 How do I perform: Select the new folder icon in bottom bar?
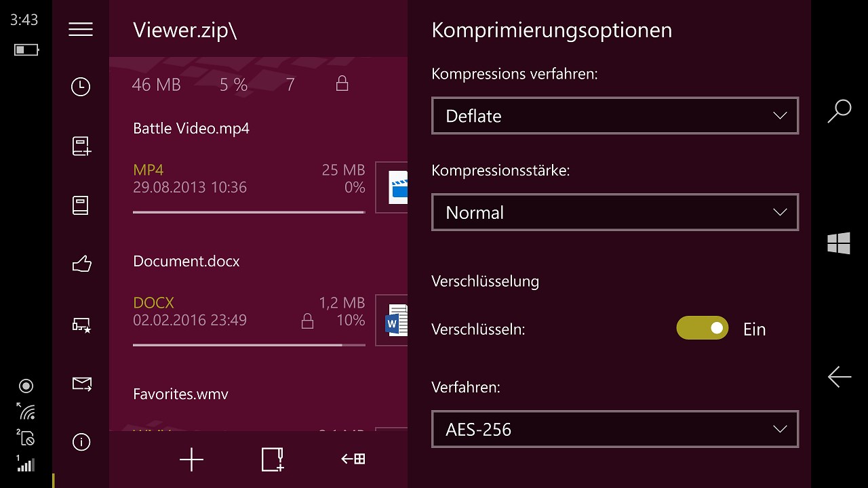coord(272,460)
